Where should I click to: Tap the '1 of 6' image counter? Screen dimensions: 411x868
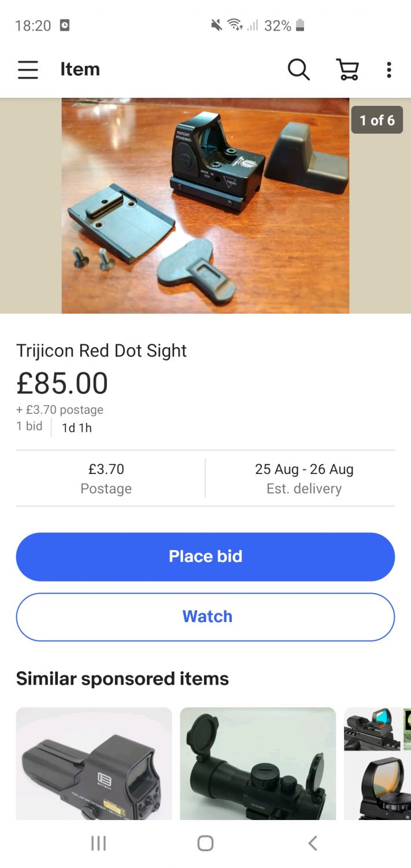(x=377, y=120)
